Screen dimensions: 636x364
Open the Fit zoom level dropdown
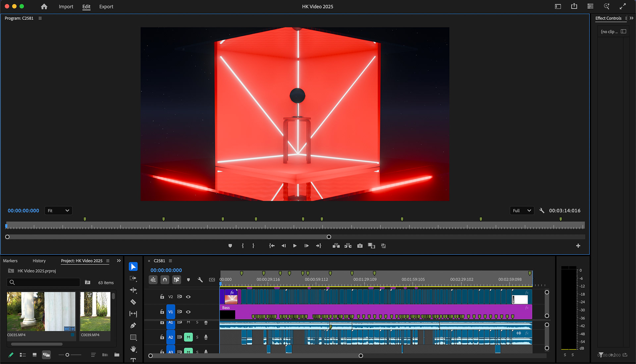click(x=58, y=211)
